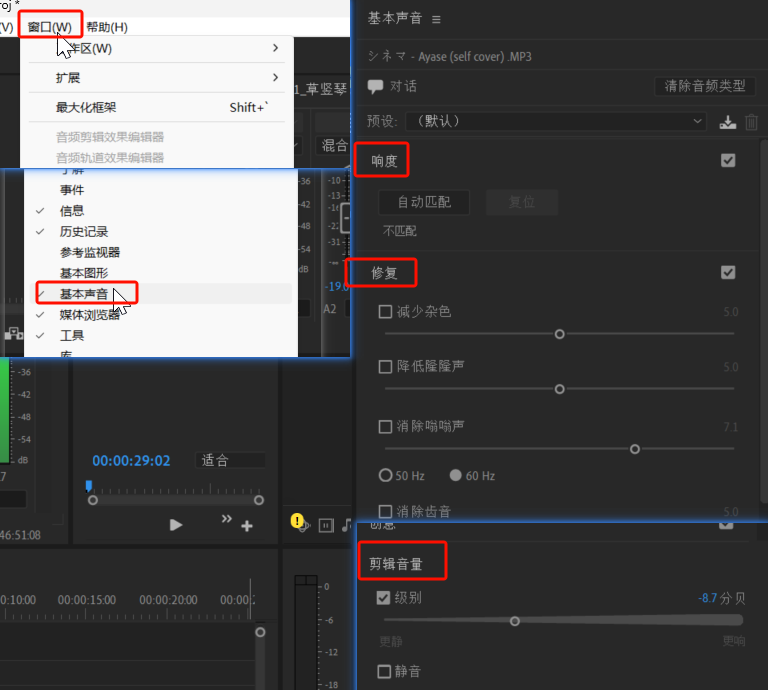The height and width of the screenshot is (690, 768).
Task: Open the button editor plus icon
Action: 247,526
